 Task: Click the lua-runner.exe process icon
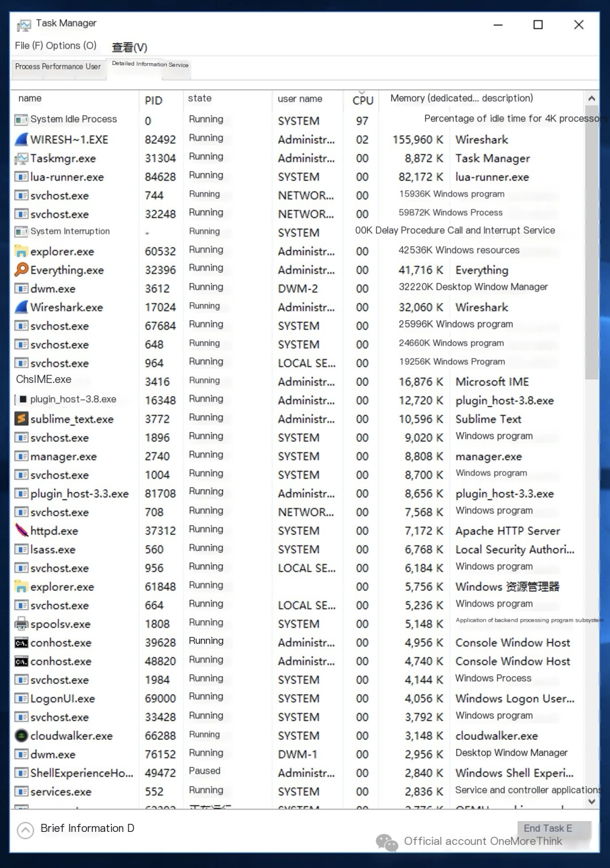tap(21, 177)
